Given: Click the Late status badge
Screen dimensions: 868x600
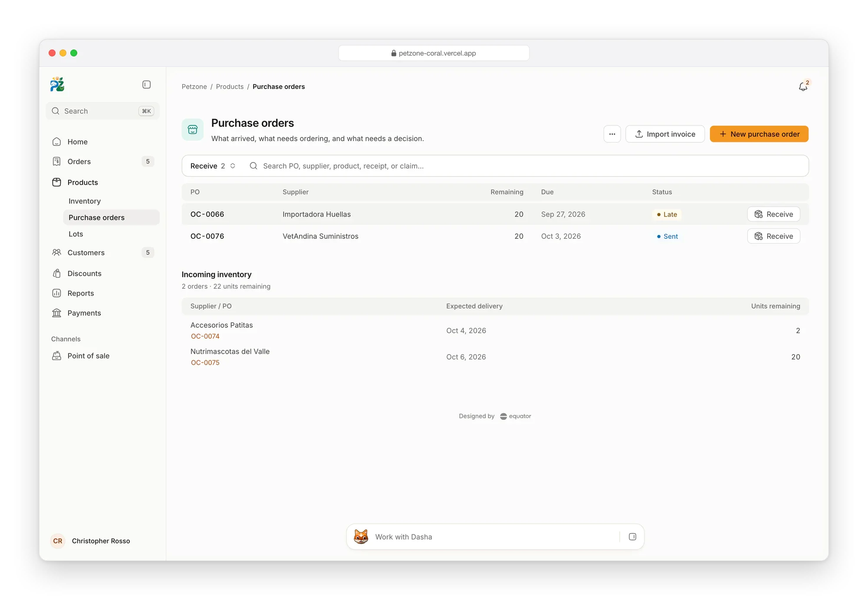Looking at the screenshot, I should (667, 214).
